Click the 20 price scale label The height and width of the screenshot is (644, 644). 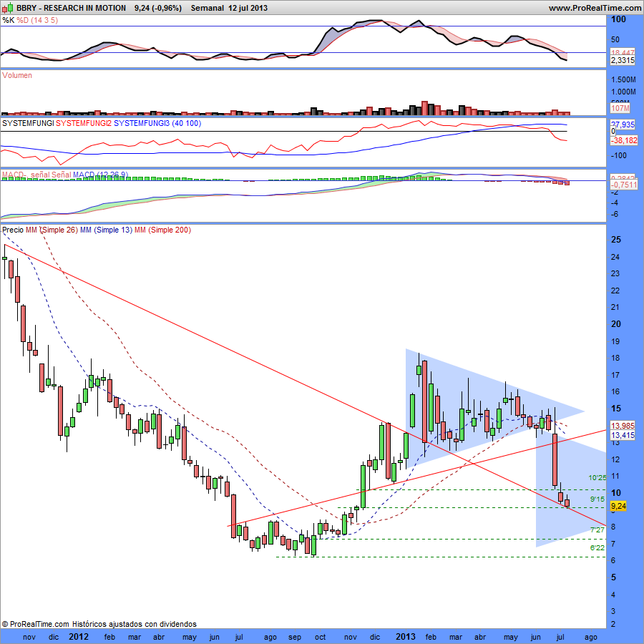pos(616,324)
